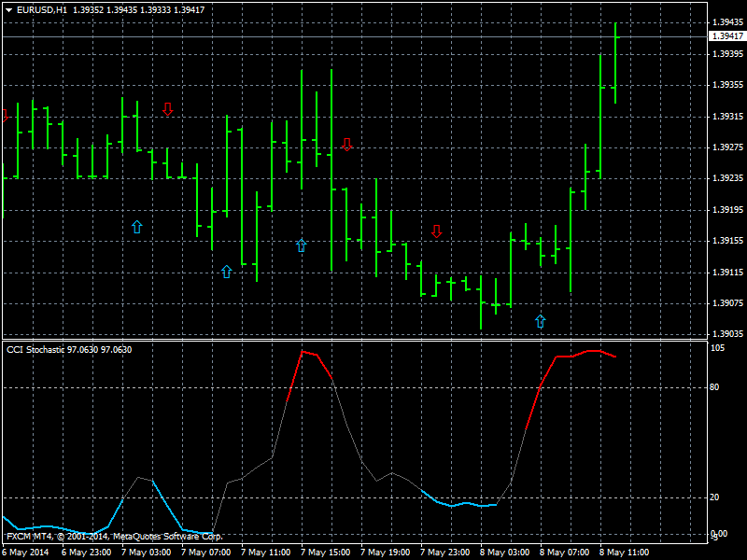Click the 105 level on indicator scale
The height and width of the screenshot is (560, 747).
(x=717, y=348)
